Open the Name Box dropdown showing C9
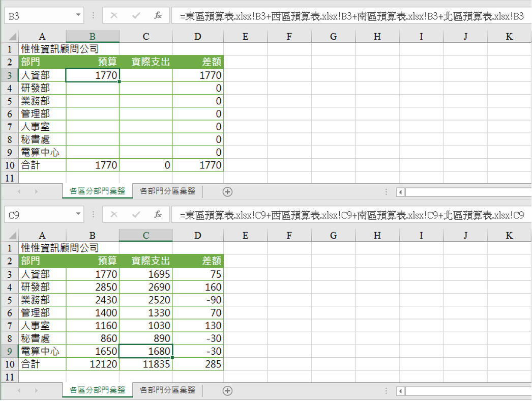The width and height of the screenshot is (532, 401). pyautogui.click(x=78, y=214)
